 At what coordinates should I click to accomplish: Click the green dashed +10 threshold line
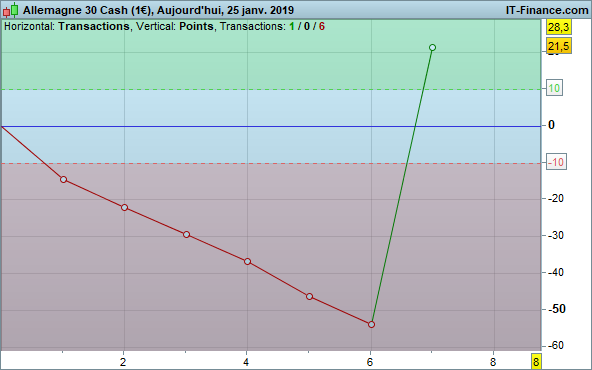pos(270,89)
